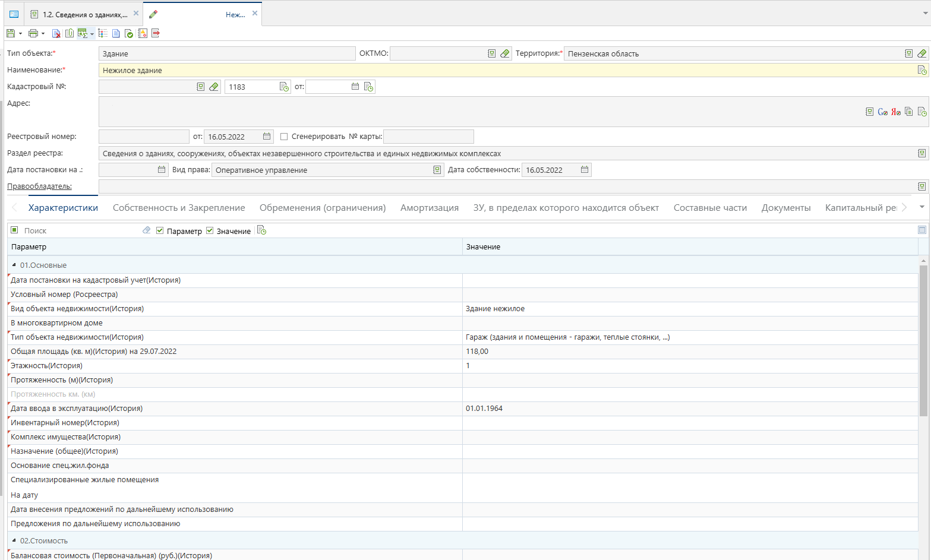Screen dimensions: 931x560
Task: Open history icon in Наименование field
Action: pyautogui.click(x=922, y=70)
